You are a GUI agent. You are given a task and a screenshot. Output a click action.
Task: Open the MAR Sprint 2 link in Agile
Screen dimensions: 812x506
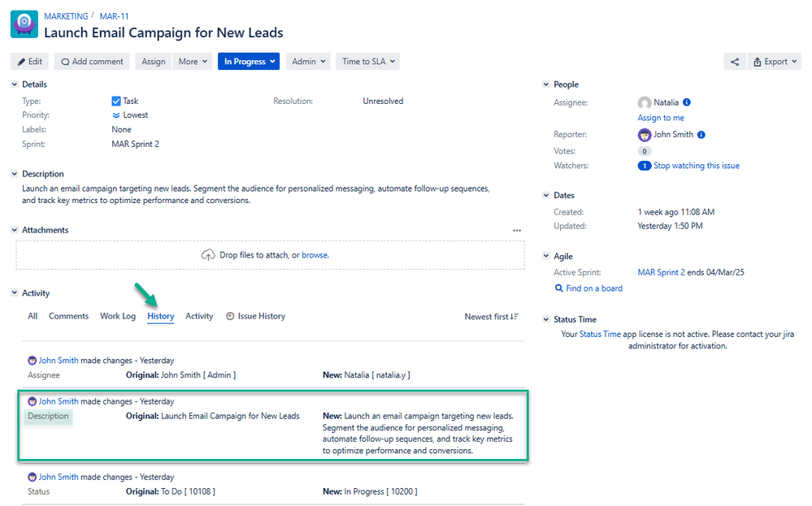[662, 272]
